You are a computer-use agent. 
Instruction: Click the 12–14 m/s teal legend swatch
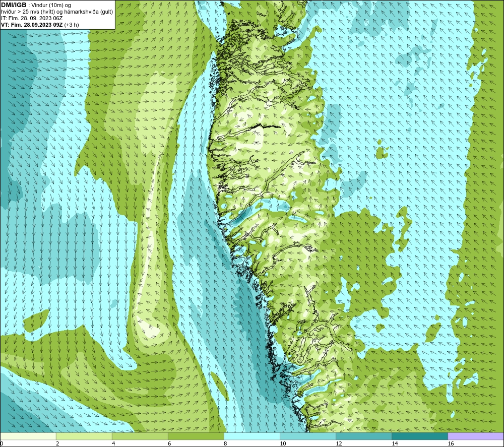(364, 436)
